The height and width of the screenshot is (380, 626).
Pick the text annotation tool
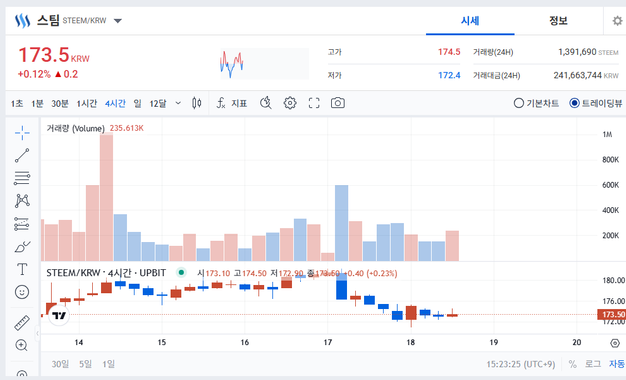(22, 269)
